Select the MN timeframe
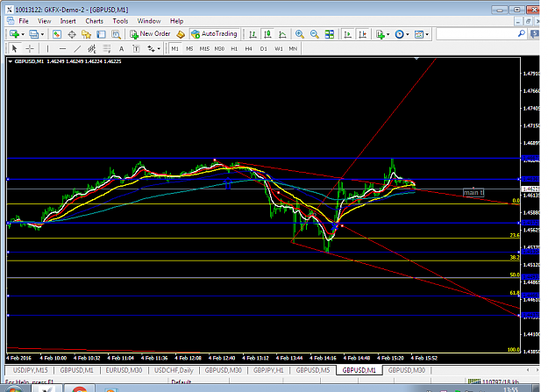This screenshot has height=392, width=548. [x=293, y=48]
